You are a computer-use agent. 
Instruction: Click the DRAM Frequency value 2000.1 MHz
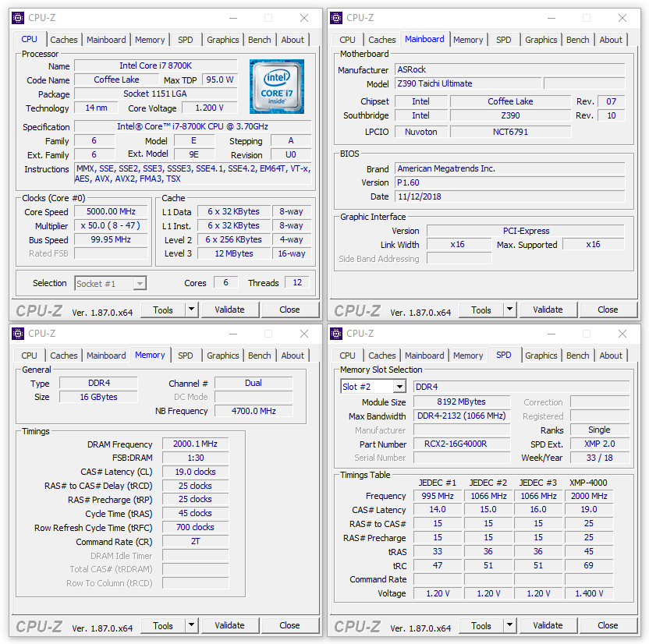195,444
